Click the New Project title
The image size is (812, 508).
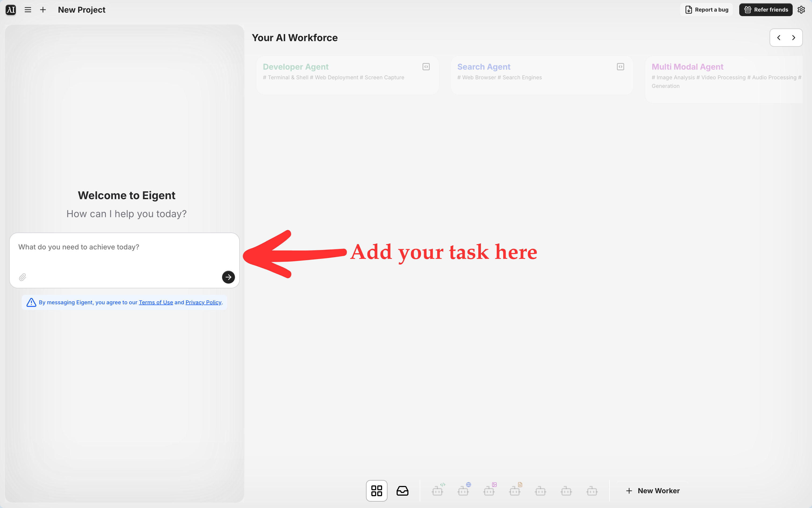[82, 10]
